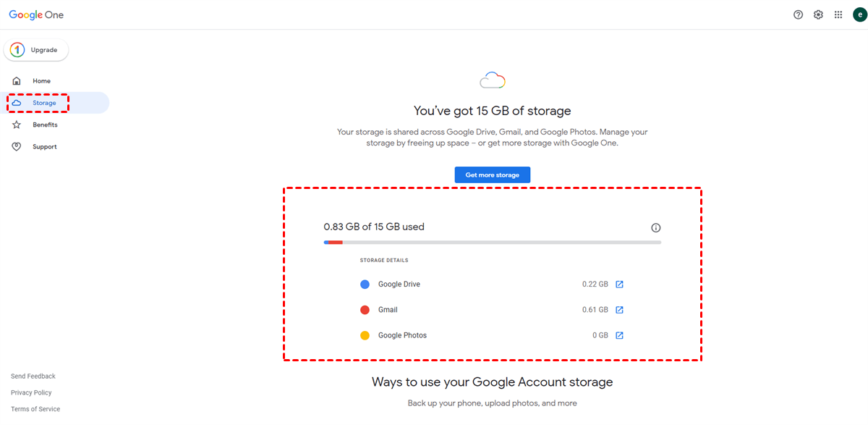
Task: Open Gmail storage external link icon
Action: 619,310
